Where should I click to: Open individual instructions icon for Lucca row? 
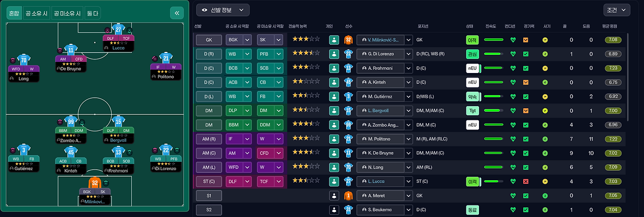(x=333, y=181)
